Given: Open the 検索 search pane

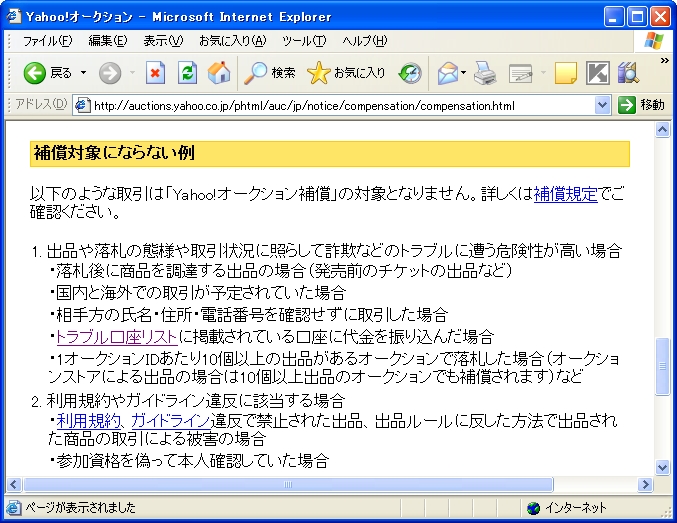Looking at the screenshot, I should (270, 73).
